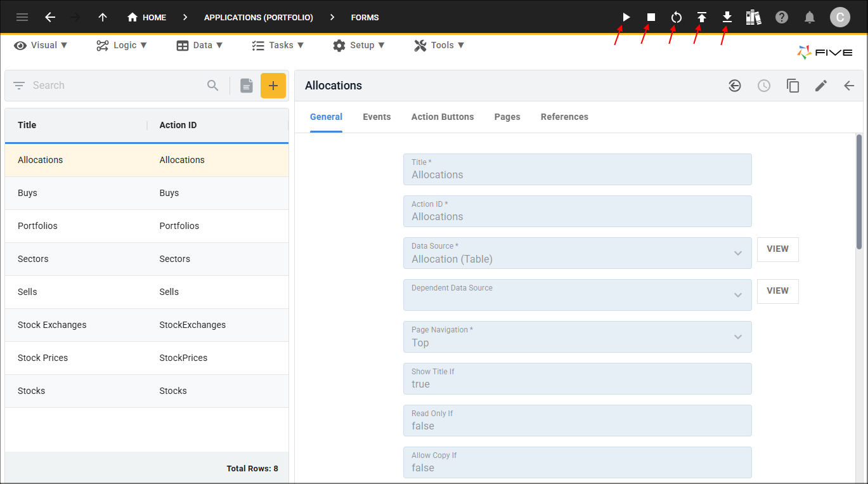The image size is (868, 484).
Task: Open the Visual menu
Action: [x=41, y=45]
